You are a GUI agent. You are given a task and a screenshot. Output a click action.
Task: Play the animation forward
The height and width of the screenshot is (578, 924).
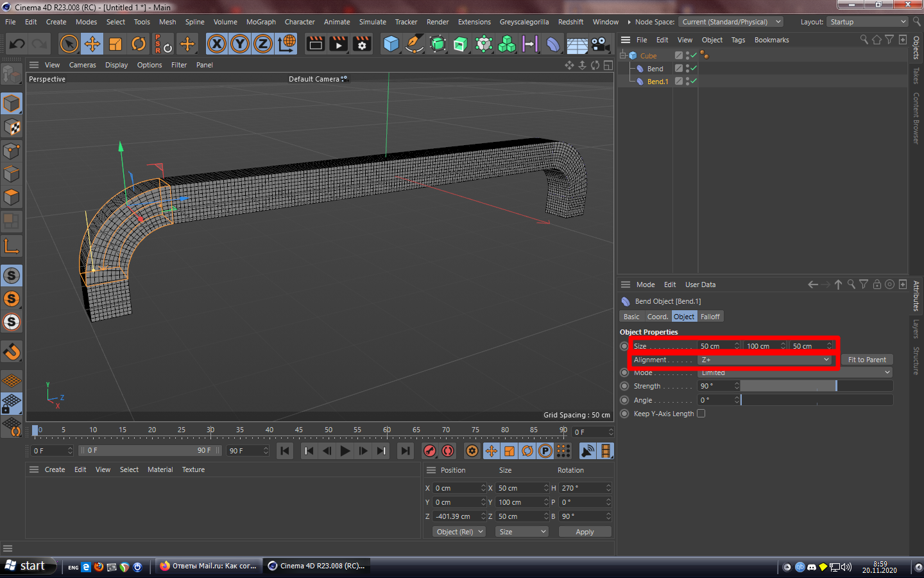click(345, 451)
